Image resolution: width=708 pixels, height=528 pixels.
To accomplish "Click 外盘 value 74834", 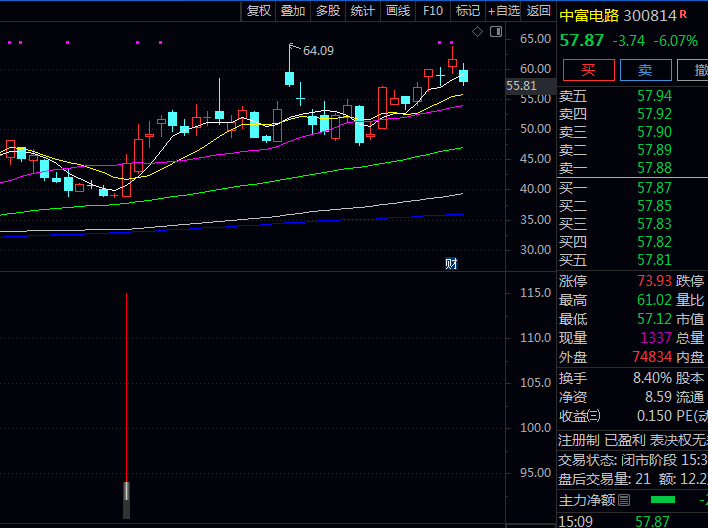I will [652, 357].
